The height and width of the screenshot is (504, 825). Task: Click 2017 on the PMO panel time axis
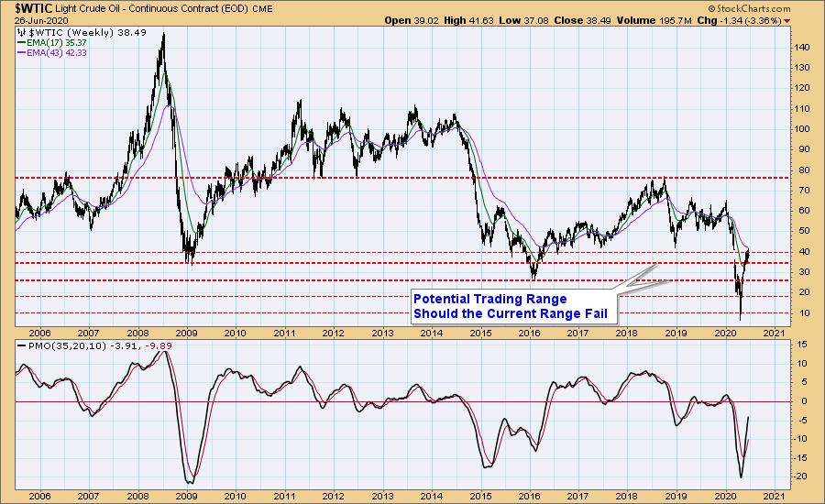577,496
